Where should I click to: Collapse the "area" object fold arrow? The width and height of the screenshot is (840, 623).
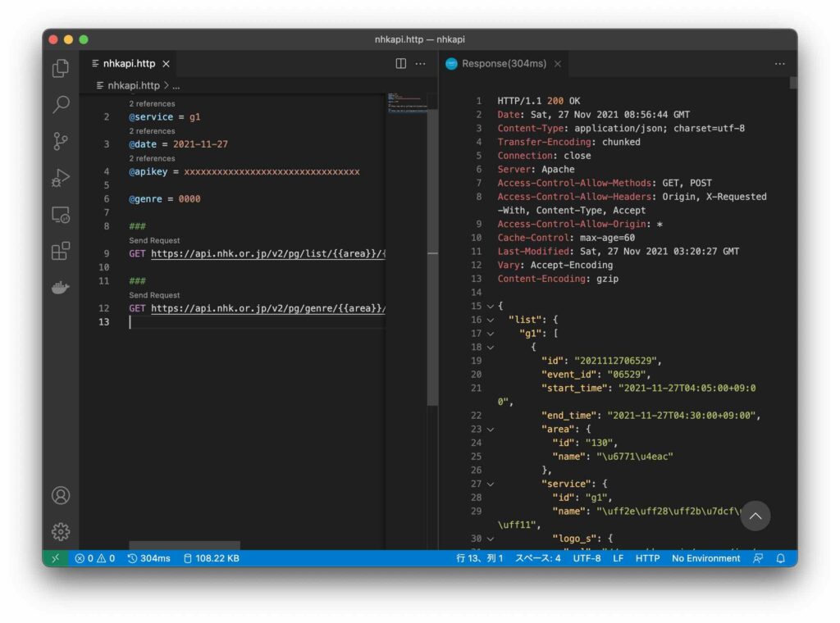coord(491,429)
